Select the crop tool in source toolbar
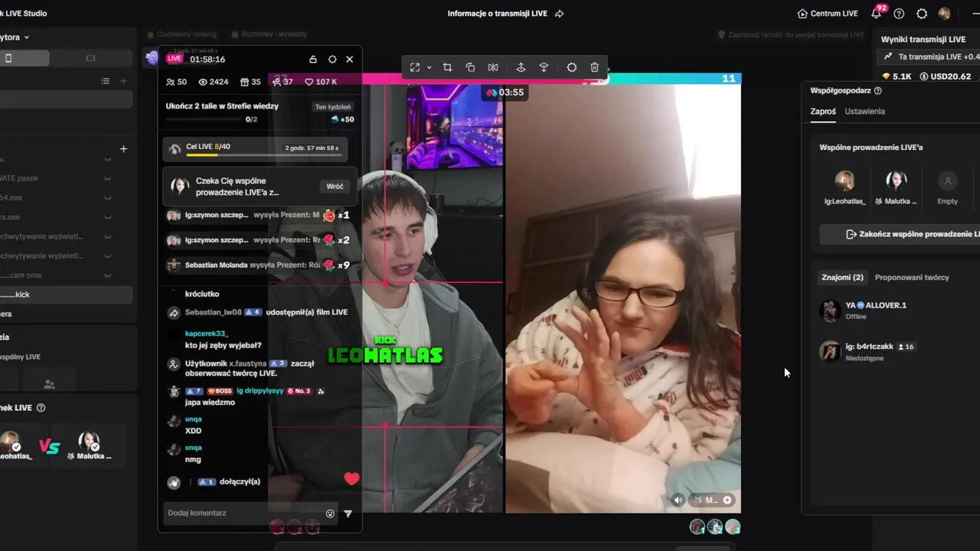The width and height of the screenshot is (980, 551). (447, 67)
